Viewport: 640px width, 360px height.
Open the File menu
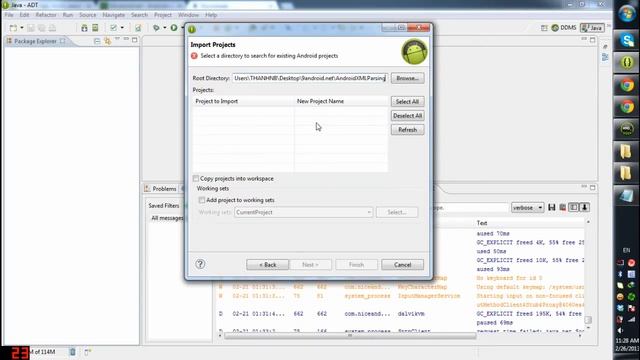pyautogui.click(x=9, y=15)
